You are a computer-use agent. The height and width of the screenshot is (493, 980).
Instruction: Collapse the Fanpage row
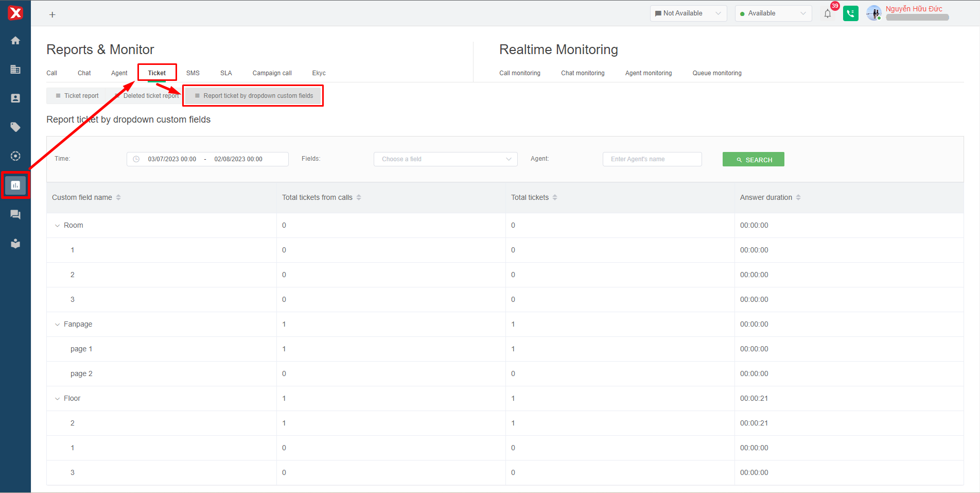pos(57,325)
